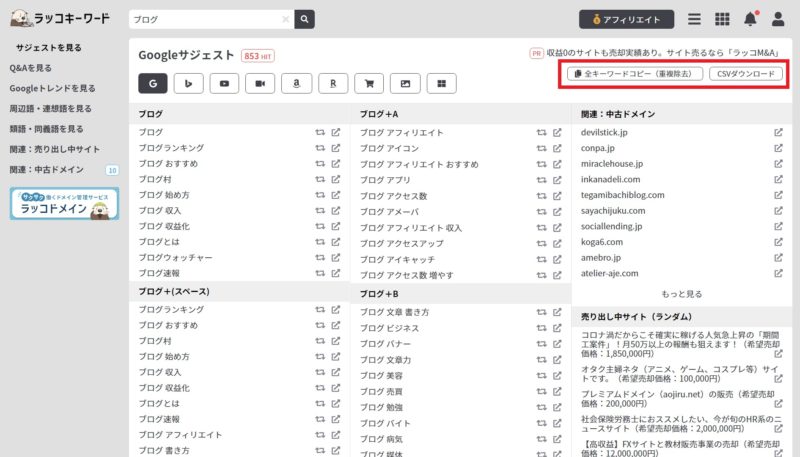Select the Rakuten suggest source tab
The image size is (800, 457).
pyautogui.click(x=333, y=84)
